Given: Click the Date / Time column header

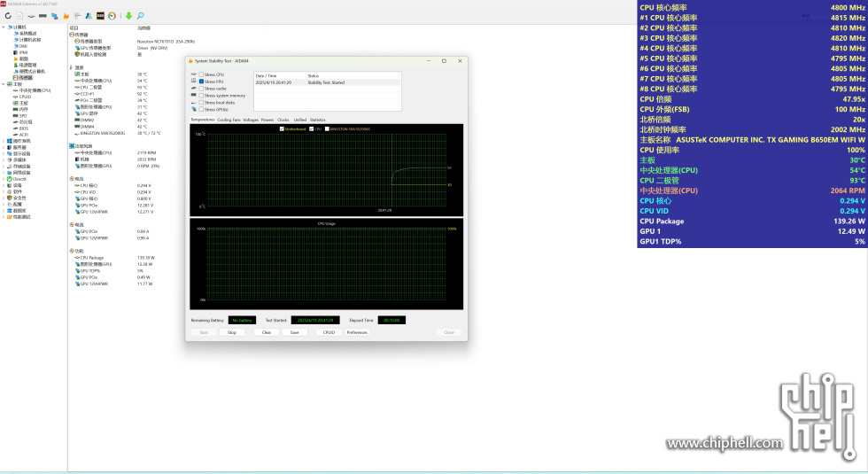Looking at the screenshot, I should [x=280, y=76].
